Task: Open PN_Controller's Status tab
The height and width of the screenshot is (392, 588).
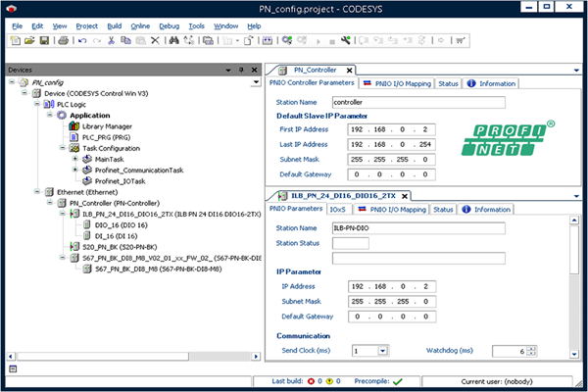Action: click(448, 83)
